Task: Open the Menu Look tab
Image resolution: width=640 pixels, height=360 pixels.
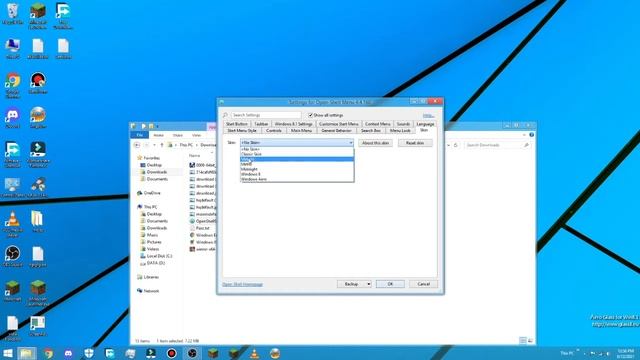Action: point(400,131)
